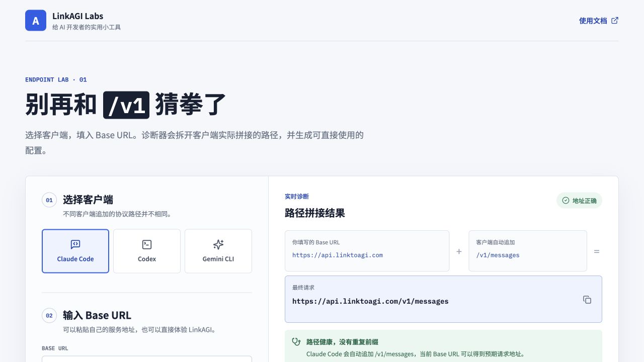Viewport: 644px width, 362px height.
Task: Focus the BASE URL input field
Action: [x=147, y=359]
